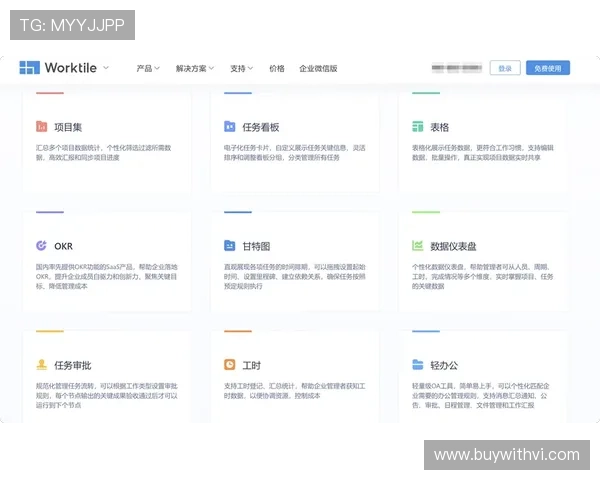Click the 免费使用 button
The width and height of the screenshot is (600, 480).
click(x=548, y=68)
